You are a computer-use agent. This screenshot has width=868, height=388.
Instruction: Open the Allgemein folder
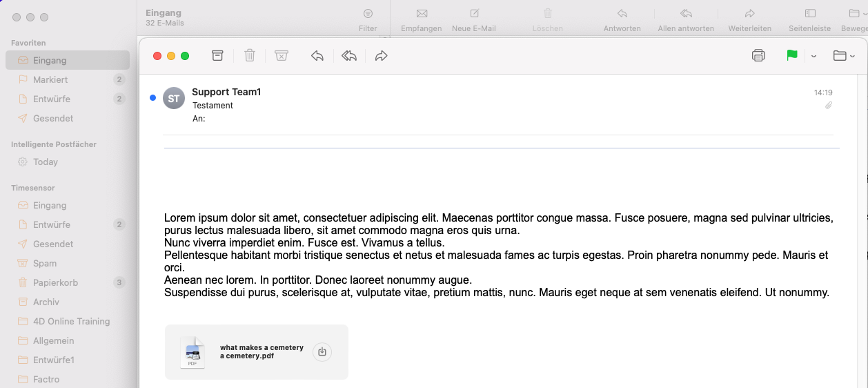(x=68, y=340)
